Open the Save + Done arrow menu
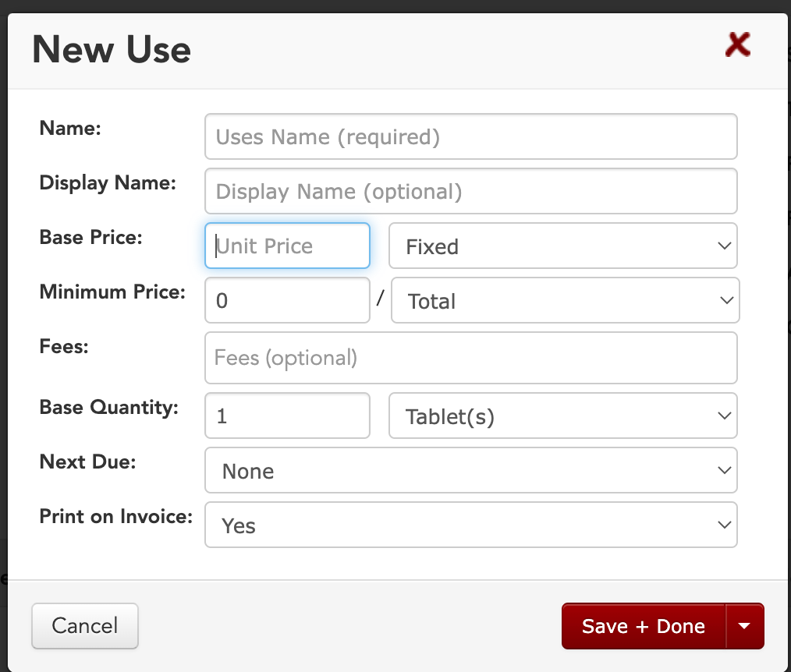This screenshot has width=791, height=672. tap(745, 626)
